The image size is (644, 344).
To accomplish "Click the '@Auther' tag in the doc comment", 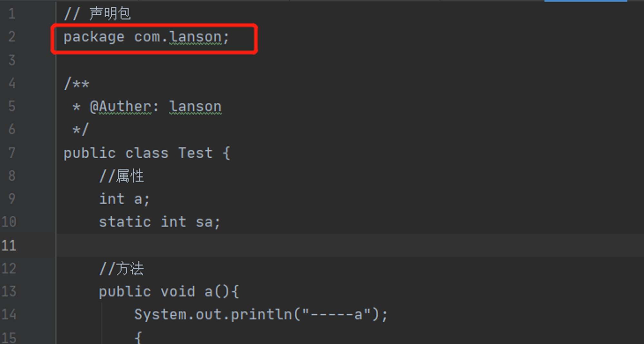I will 120,107.
